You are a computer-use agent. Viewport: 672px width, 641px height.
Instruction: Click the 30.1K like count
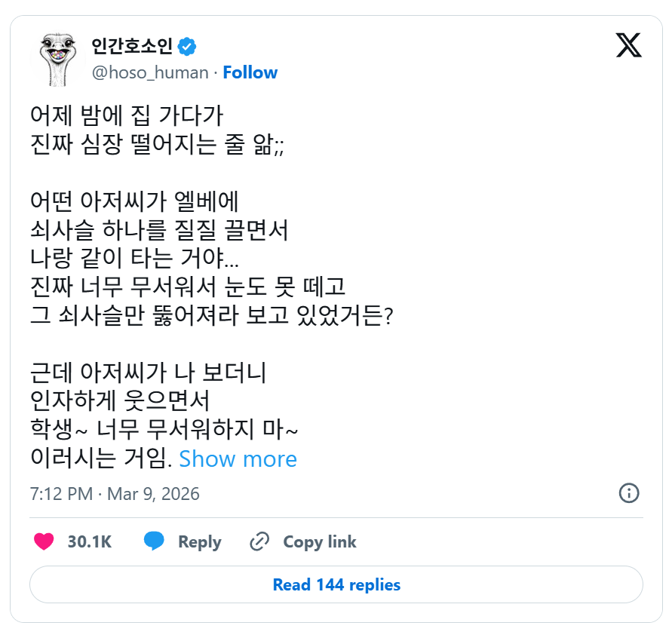(x=89, y=541)
